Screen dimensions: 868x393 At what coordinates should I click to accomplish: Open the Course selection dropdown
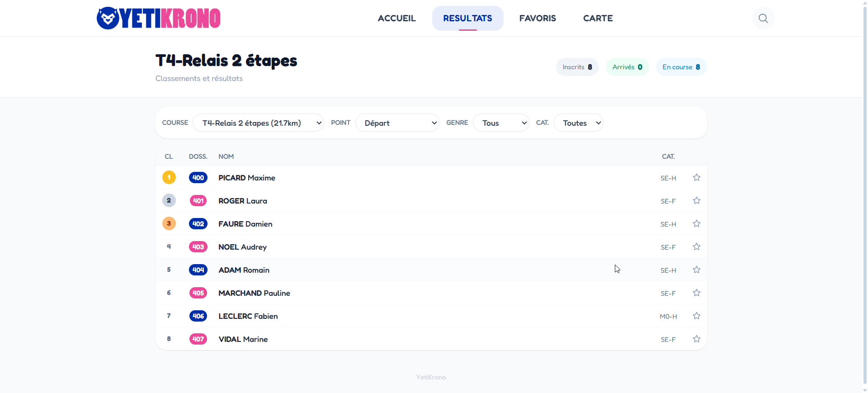point(258,123)
